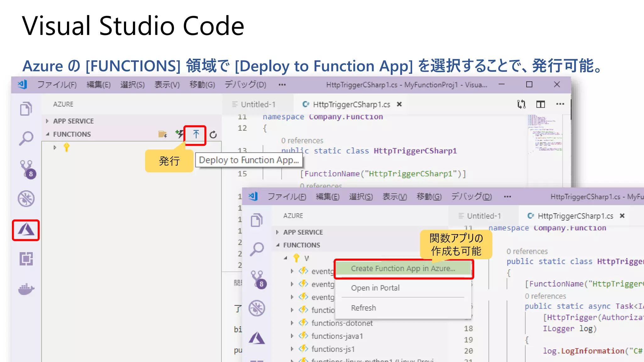Open 表示(V) menu in back window
644x362 pixels.
[167, 85]
